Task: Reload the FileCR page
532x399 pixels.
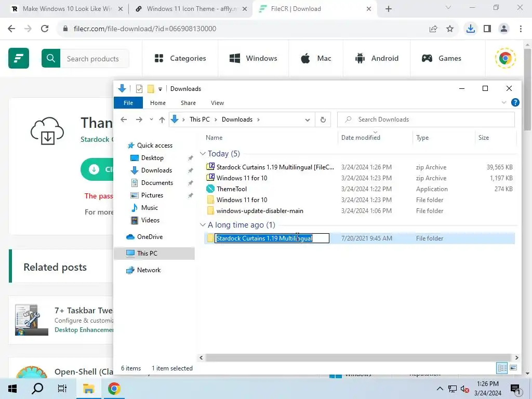Action: 45,29
